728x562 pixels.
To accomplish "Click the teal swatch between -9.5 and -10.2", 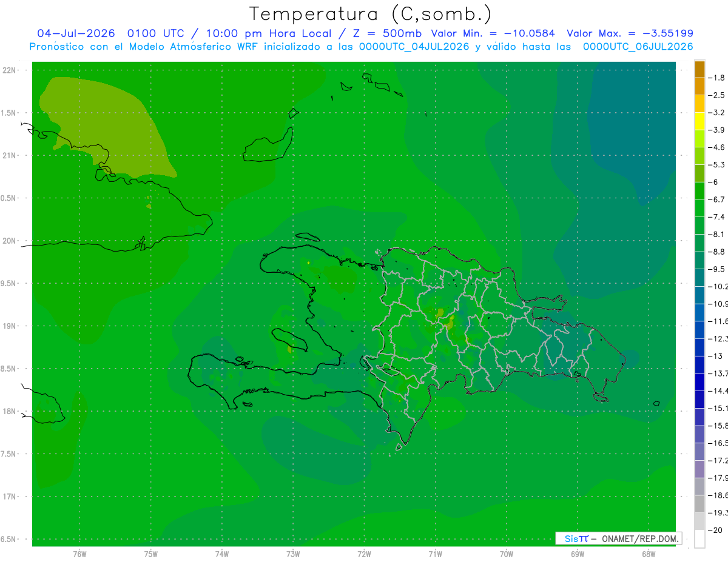I will click(x=699, y=278).
